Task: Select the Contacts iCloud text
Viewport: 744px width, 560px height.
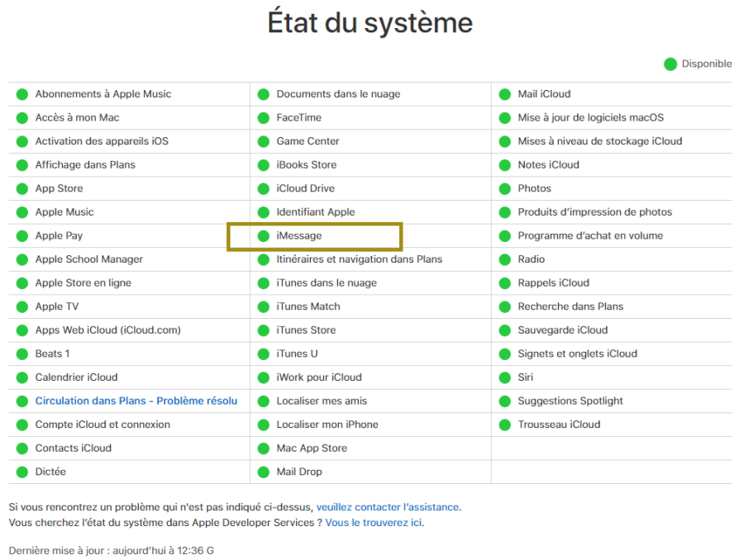Action: (x=74, y=448)
